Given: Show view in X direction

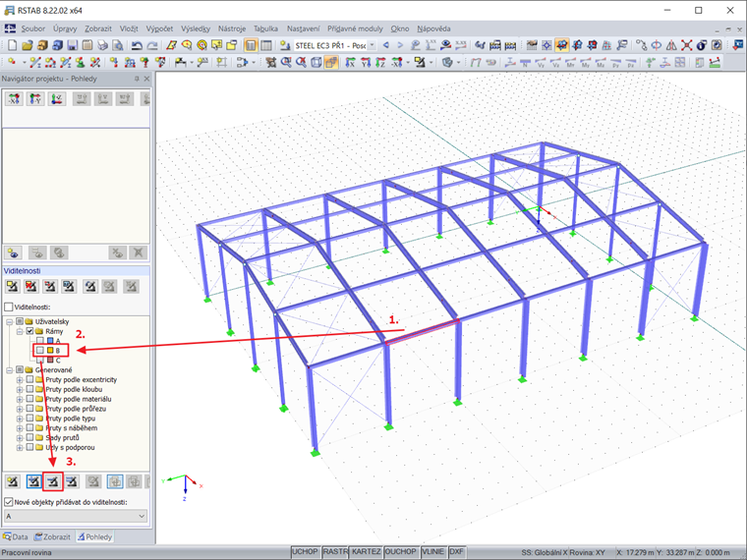Looking at the screenshot, I should pos(350,62).
